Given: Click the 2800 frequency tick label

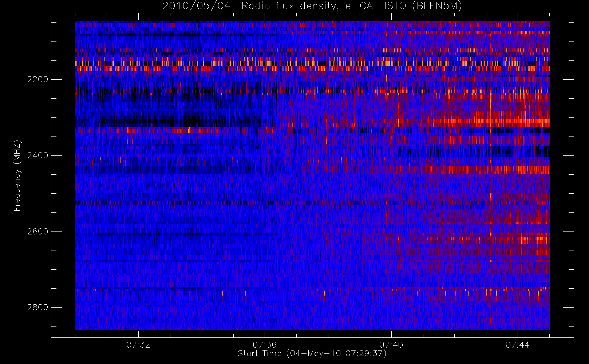Looking at the screenshot, I should 37,307.
